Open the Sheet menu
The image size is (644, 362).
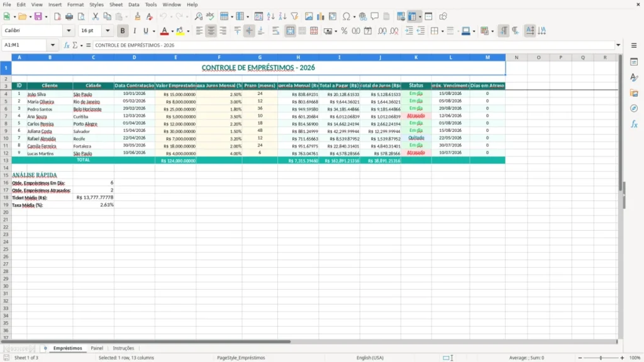tap(116, 4)
